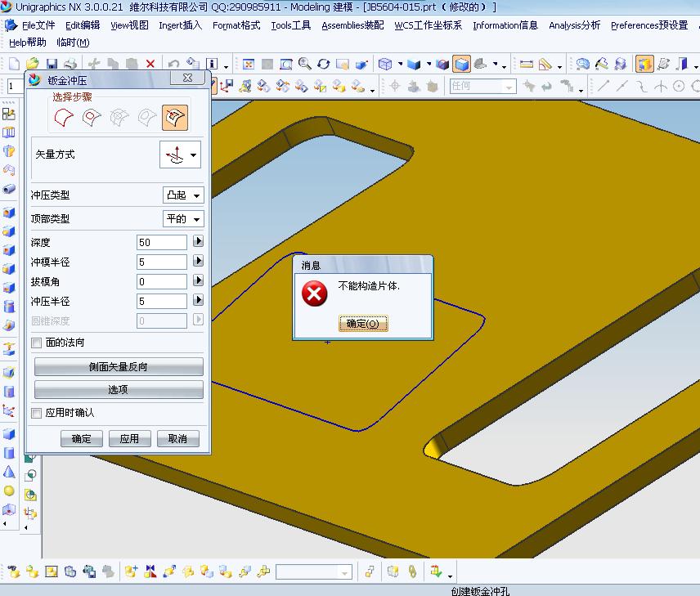The height and width of the screenshot is (596, 700).
Task: Open the 临时(M) menu
Action: pyautogui.click(x=74, y=43)
